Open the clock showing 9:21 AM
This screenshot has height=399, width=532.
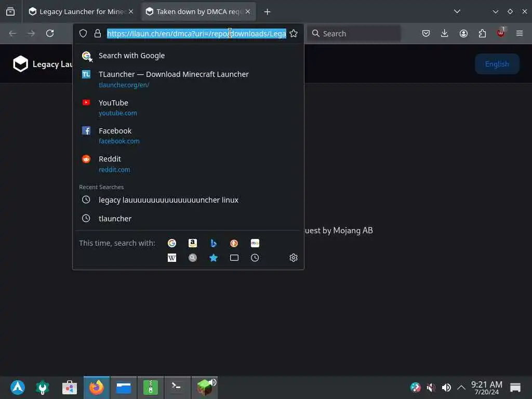486,388
